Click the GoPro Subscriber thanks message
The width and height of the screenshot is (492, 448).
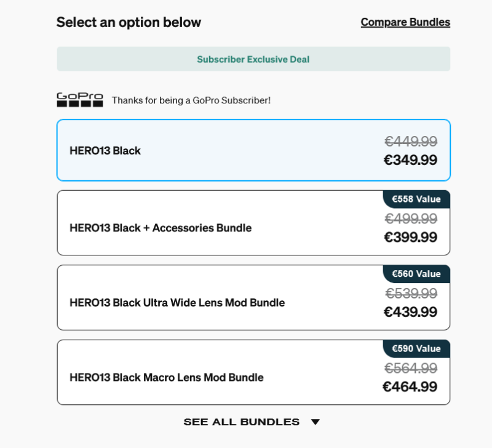coord(191,100)
